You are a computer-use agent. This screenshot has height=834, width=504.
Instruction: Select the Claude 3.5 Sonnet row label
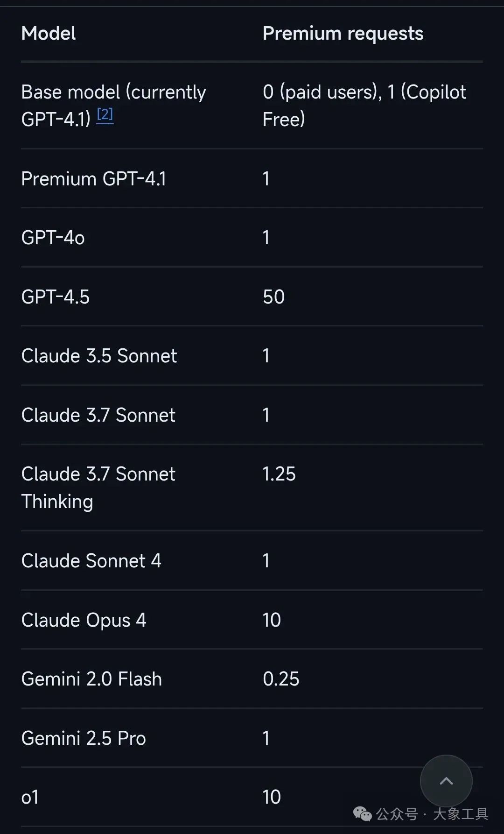coord(99,356)
